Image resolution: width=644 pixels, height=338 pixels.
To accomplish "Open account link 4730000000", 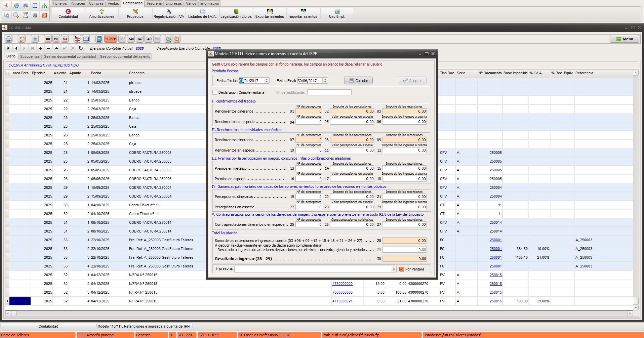I will point(343,284).
